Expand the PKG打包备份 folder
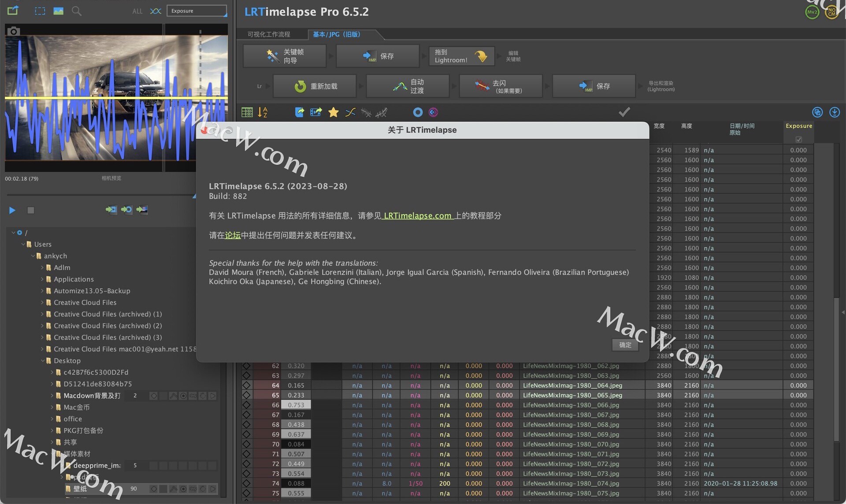The height and width of the screenshot is (504, 846). coord(52,430)
